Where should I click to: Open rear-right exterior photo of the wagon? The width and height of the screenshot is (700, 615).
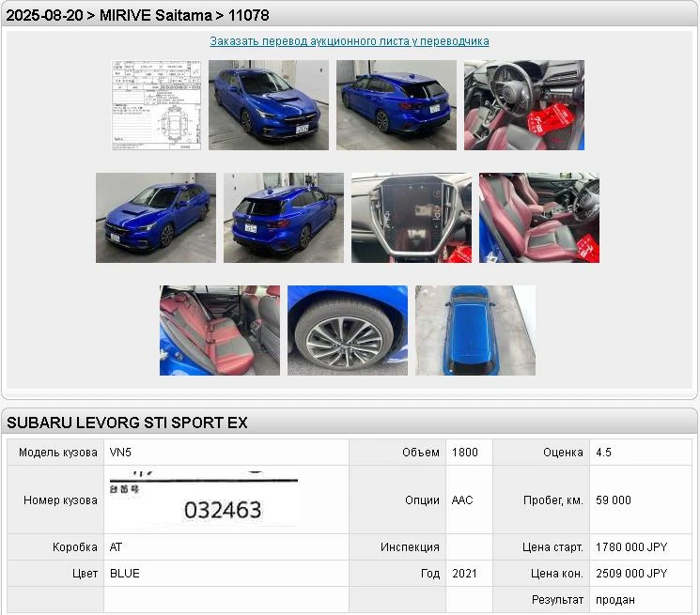[397, 105]
